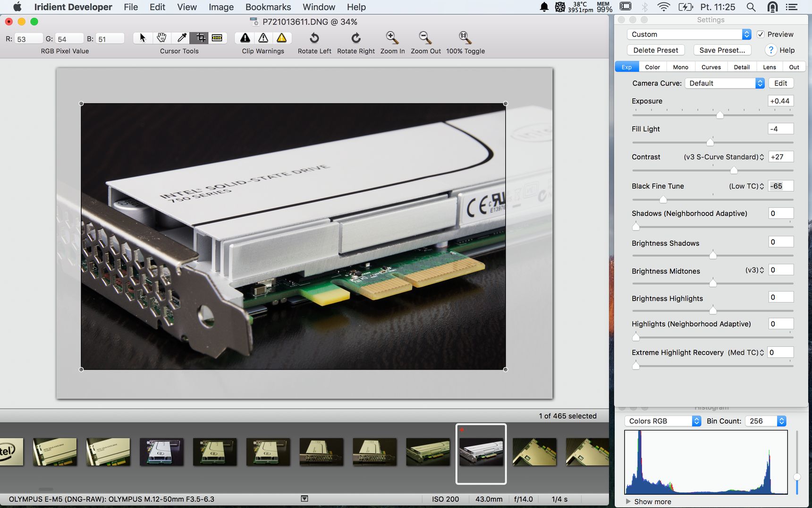Select the Exp tab
Screen dimensions: 812x508
click(x=626, y=67)
